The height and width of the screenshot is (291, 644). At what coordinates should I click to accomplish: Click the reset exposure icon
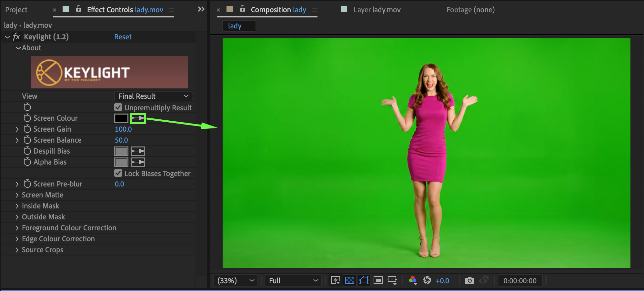coord(427,280)
